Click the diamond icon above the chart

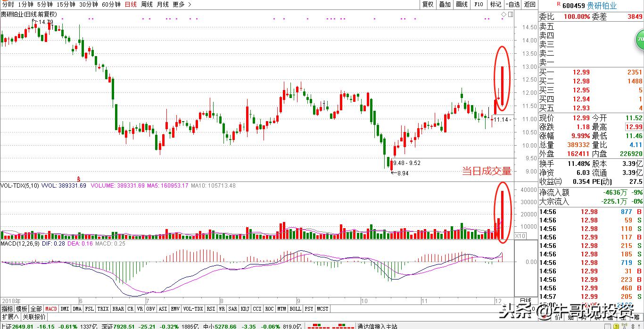click(503, 15)
